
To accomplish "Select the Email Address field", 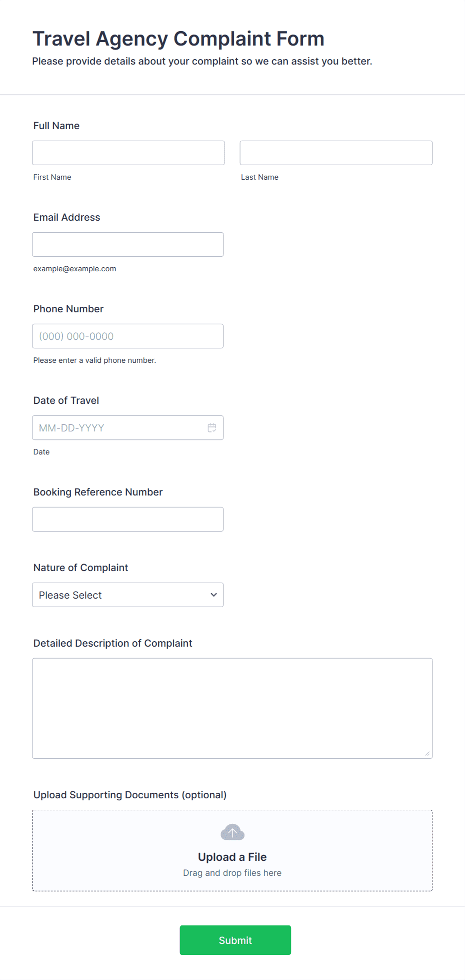I will (128, 245).
